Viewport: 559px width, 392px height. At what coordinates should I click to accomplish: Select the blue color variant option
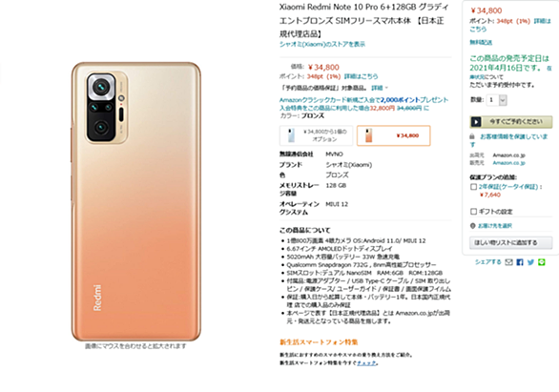316,135
